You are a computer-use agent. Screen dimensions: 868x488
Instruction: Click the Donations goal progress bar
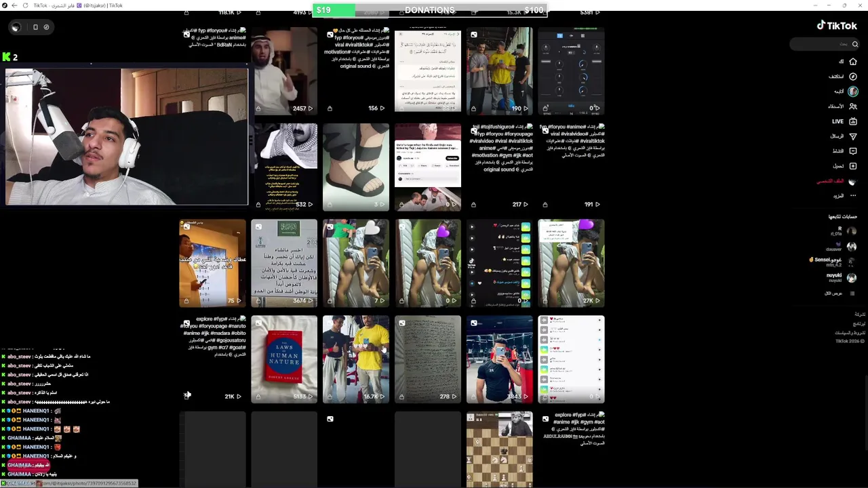(x=430, y=10)
